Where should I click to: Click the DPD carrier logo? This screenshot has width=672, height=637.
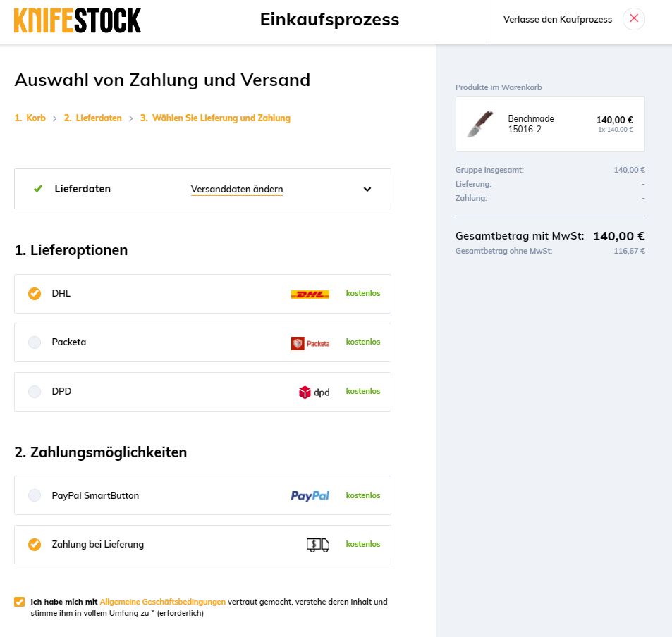click(314, 392)
